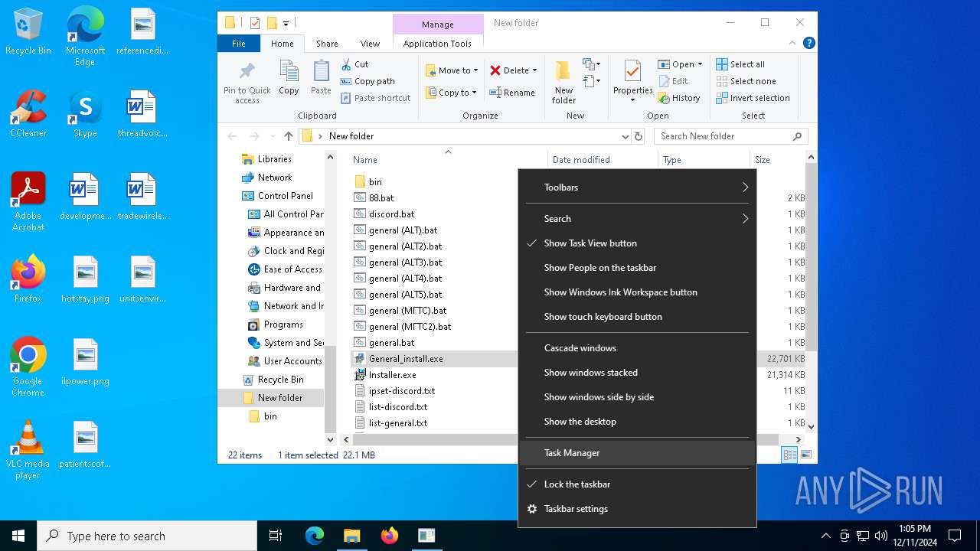Expand the Toolbars submenu
This screenshot has height=551, width=980.
[x=637, y=187]
